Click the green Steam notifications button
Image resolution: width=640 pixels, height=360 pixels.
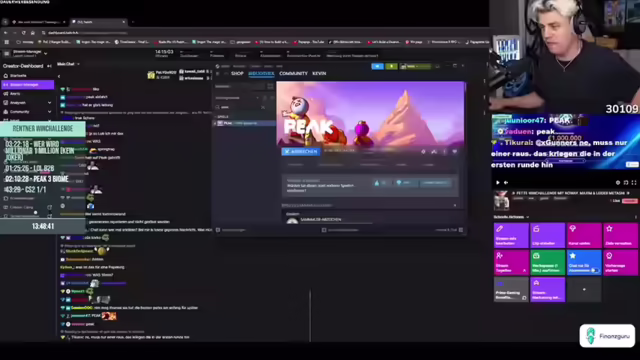coord(391,66)
